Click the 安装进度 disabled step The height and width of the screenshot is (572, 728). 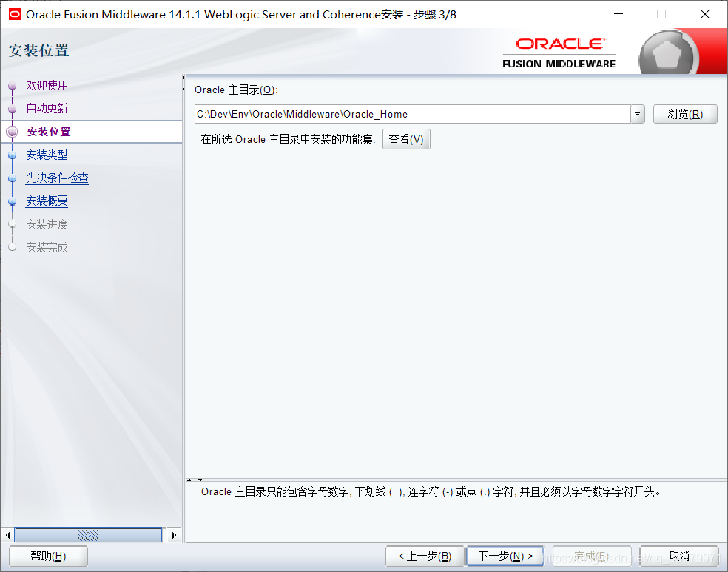click(47, 224)
